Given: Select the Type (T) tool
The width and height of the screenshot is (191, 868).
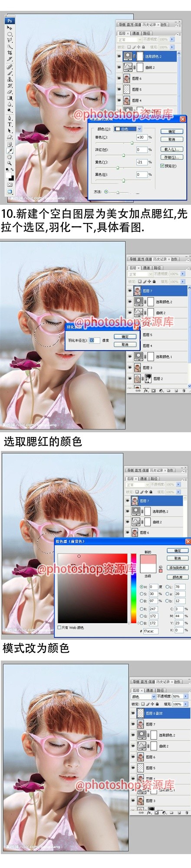Looking at the screenshot, I should [x=10, y=124].
